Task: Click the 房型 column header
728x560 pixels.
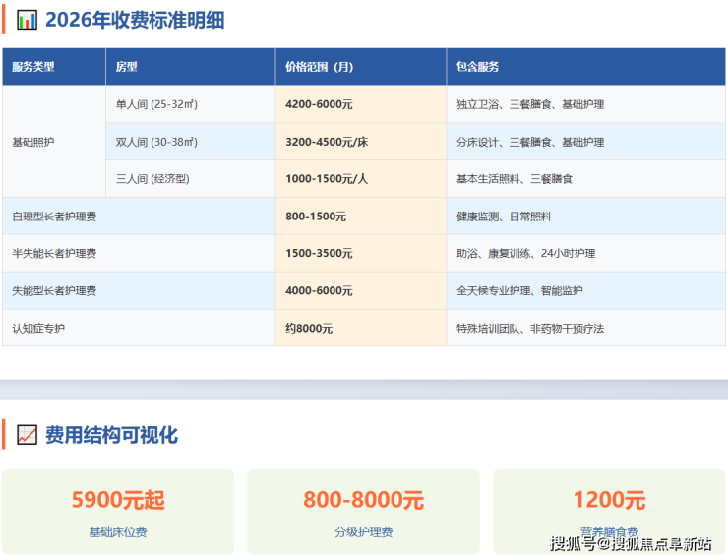Action: 126,67
